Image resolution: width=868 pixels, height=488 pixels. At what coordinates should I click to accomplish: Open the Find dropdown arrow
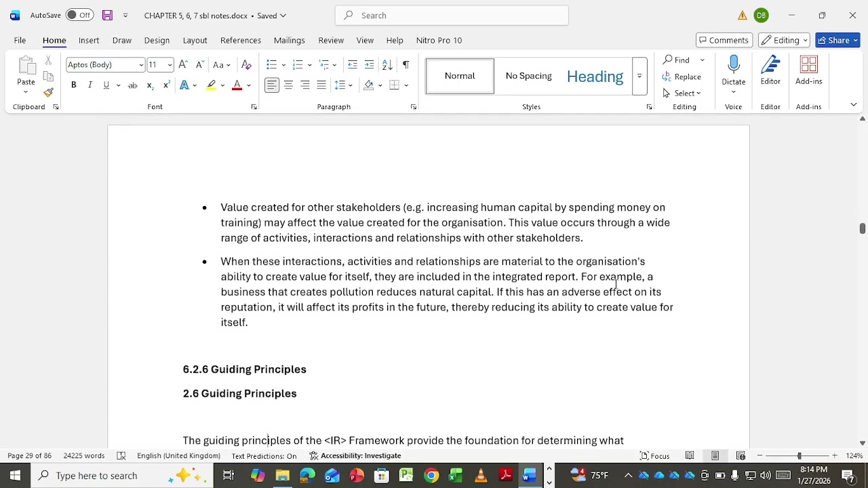[x=703, y=60]
